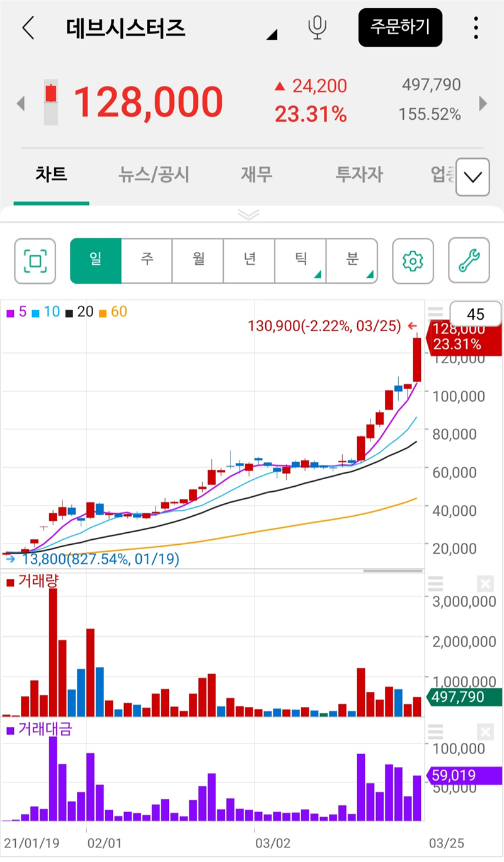Screen dimensions: 504x862
Task: Tap the 23.31% change rate
Action: (x=311, y=114)
